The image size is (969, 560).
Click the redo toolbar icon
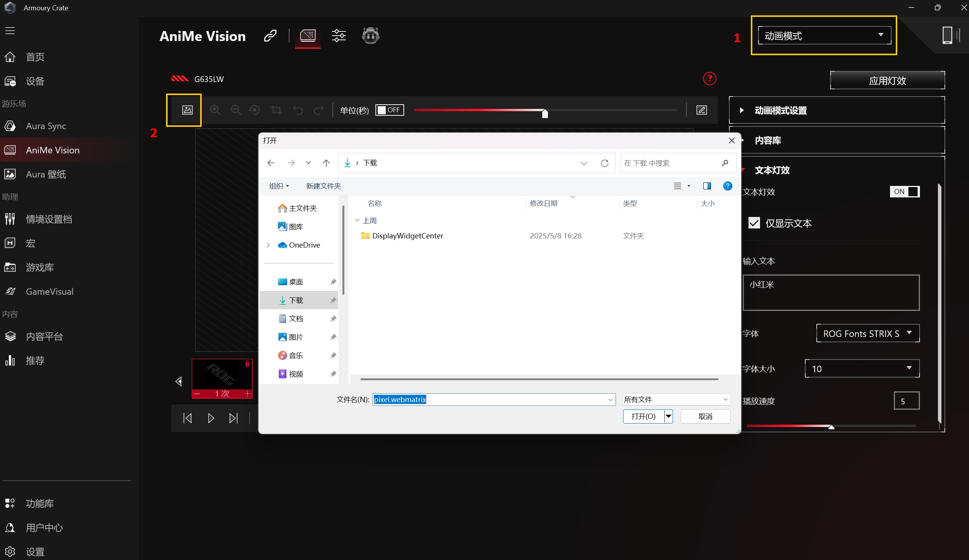(x=319, y=110)
